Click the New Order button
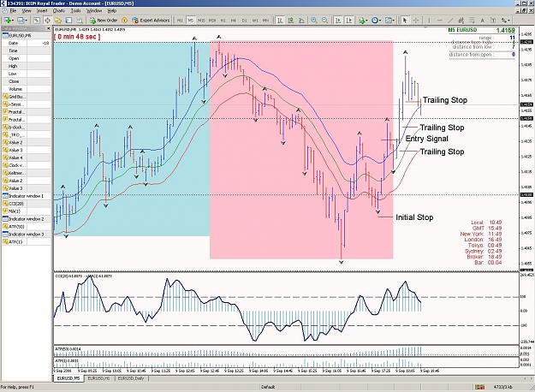This screenshot has height=392, width=535. tap(104, 21)
